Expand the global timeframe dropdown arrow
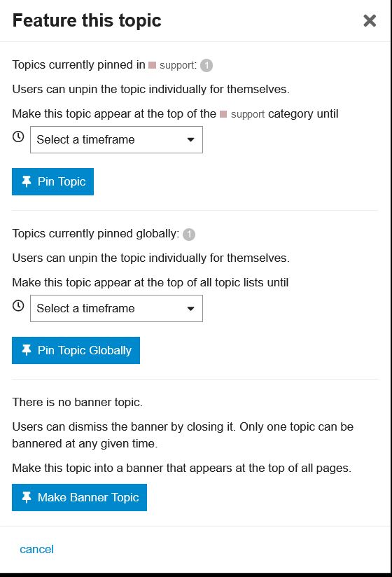The height and width of the screenshot is (577, 392). [190, 309]
